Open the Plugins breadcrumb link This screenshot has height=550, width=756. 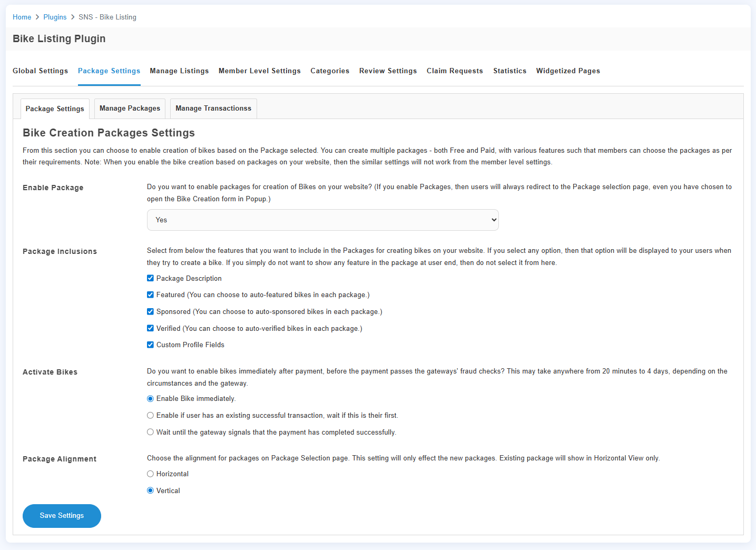pos(55,17)
